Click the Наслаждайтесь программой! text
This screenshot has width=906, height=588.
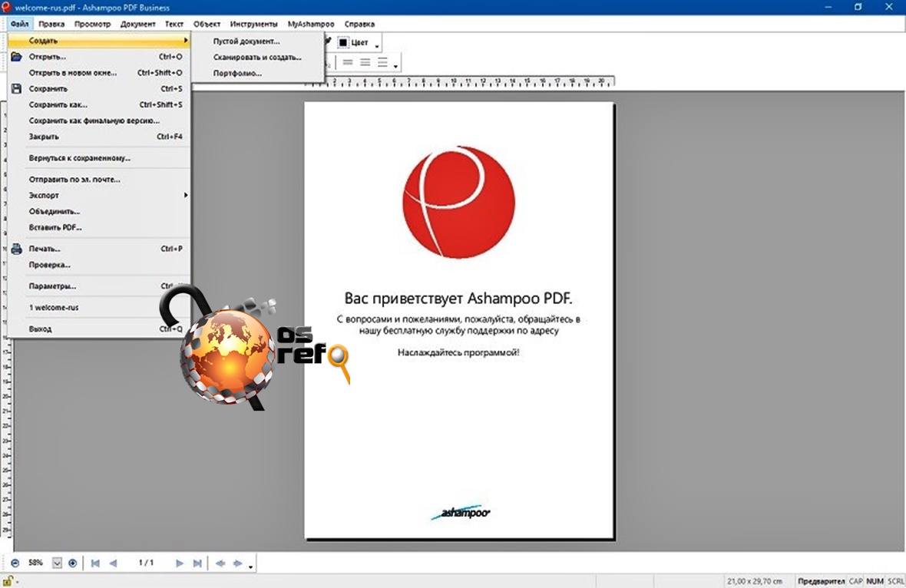click(x=458, y=352)
